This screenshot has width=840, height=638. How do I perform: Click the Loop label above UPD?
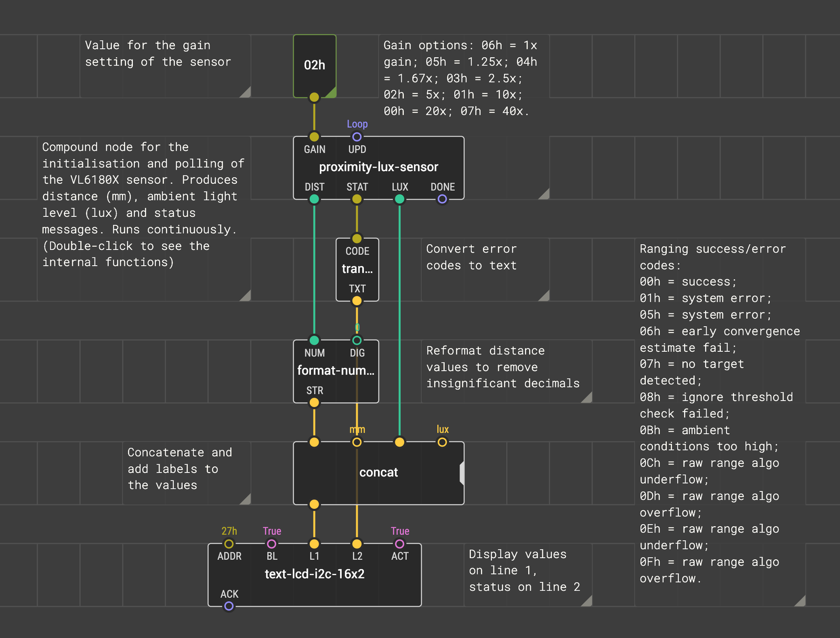(357, 124)
